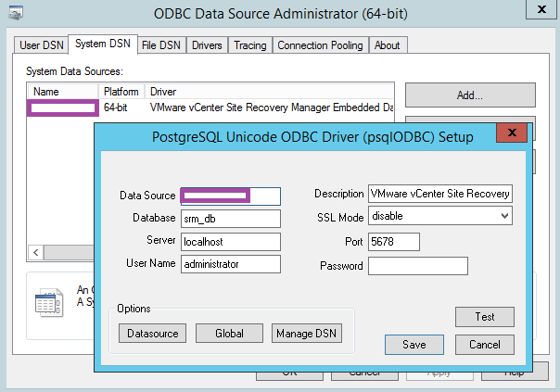The height and width of the screenshot is (392, 560).
Task: Click the Database field srm_db
Action: click(231, 219)
